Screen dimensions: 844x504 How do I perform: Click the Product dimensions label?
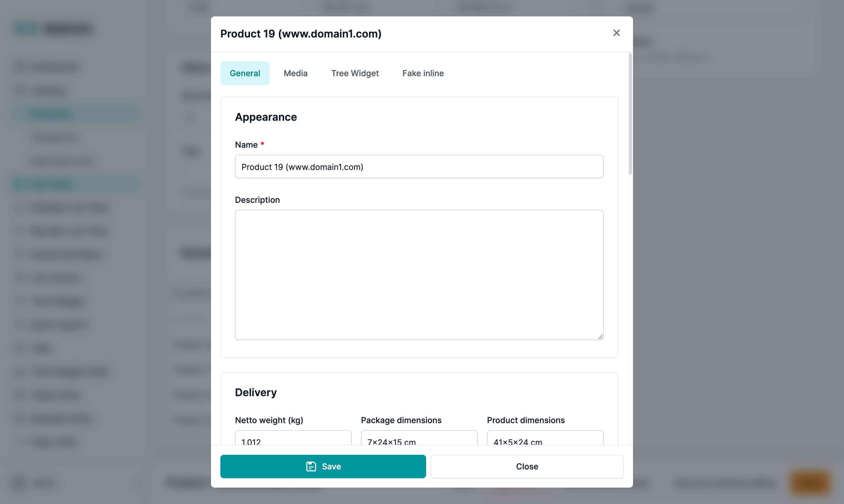525,420
